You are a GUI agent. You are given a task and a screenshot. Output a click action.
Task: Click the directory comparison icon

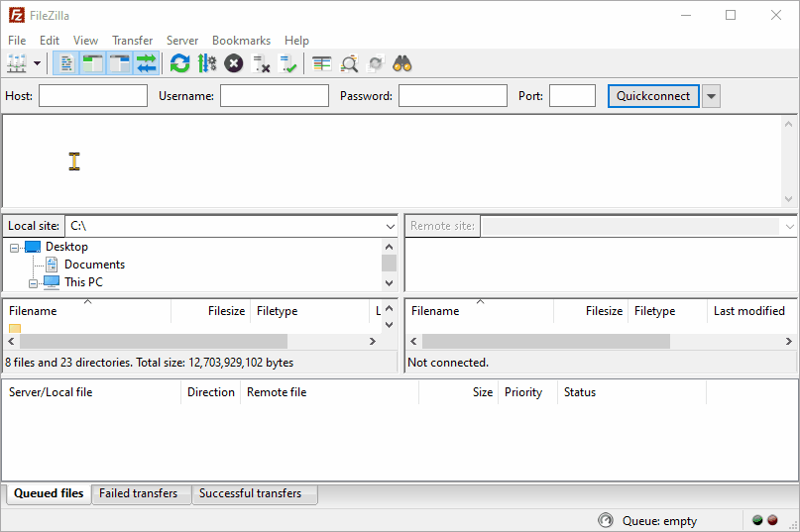pyautogui.click(x=350, y=63)
